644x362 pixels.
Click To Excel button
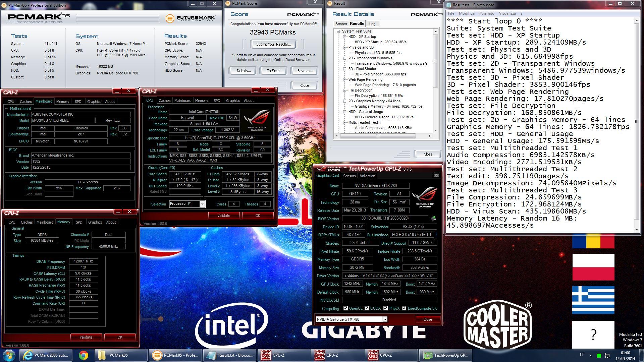(x=274, y=71)
